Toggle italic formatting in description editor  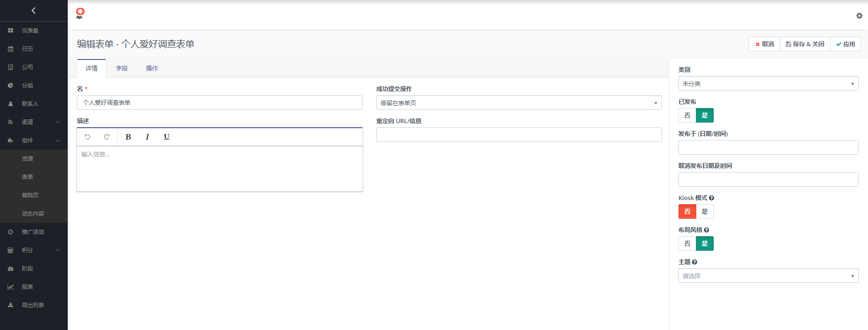tap(147, 137)
